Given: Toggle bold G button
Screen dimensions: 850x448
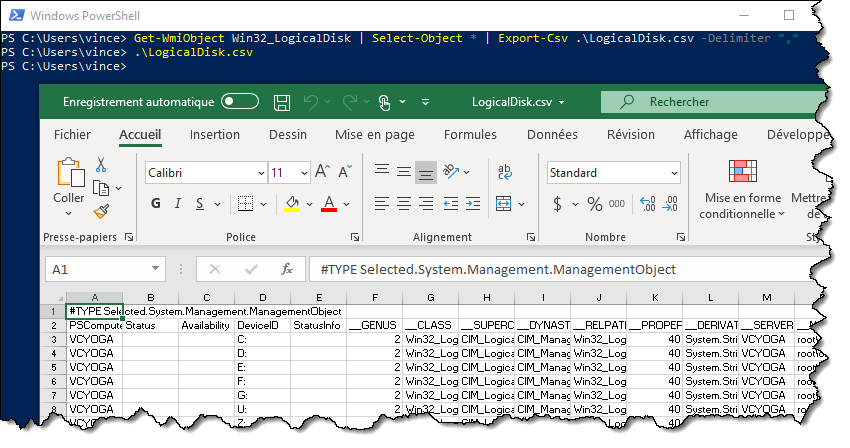Looking at the screenshot, I should [x=156, y=203].
